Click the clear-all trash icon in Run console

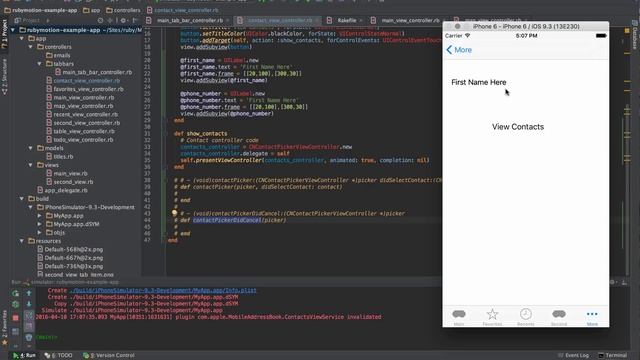pyautogui.click(x=29, y=337)
